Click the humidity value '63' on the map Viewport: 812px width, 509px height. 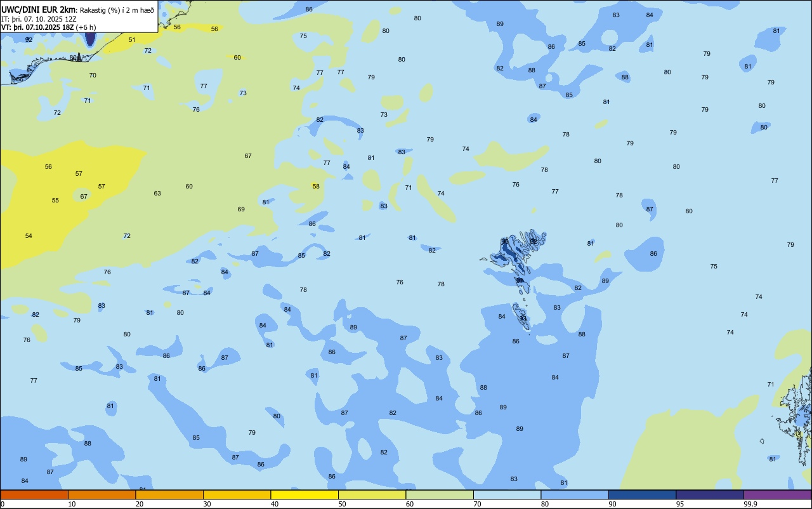157,193
